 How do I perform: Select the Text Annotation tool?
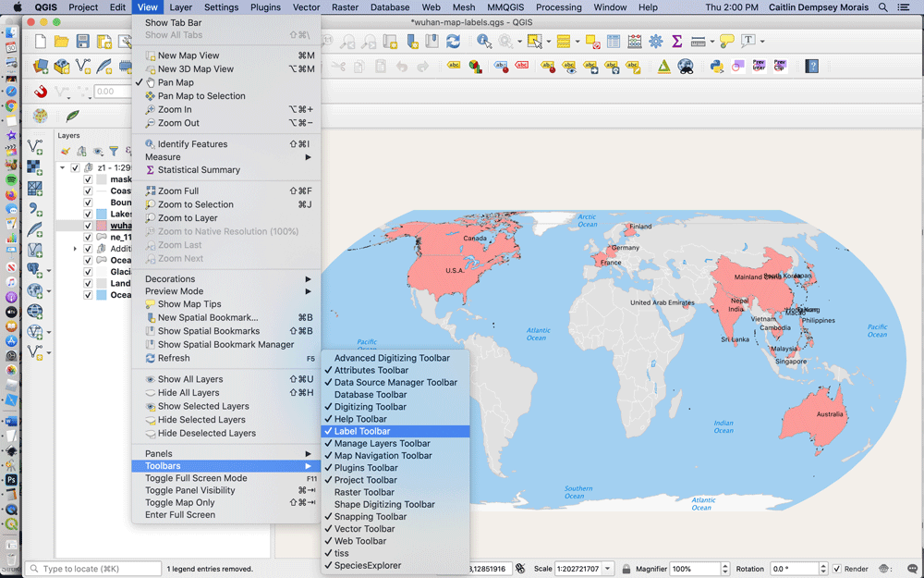coord(748,41)
